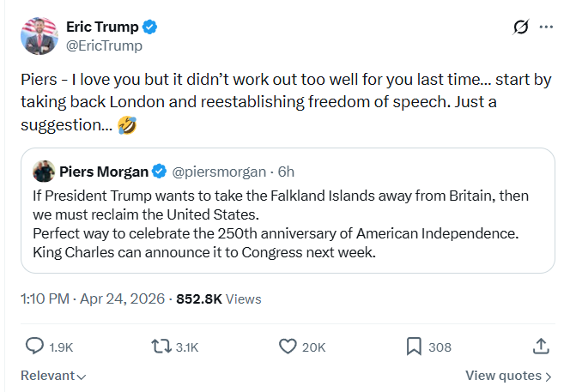Click the Eric Trump display name
570x392 pixels.
point(102,27)
